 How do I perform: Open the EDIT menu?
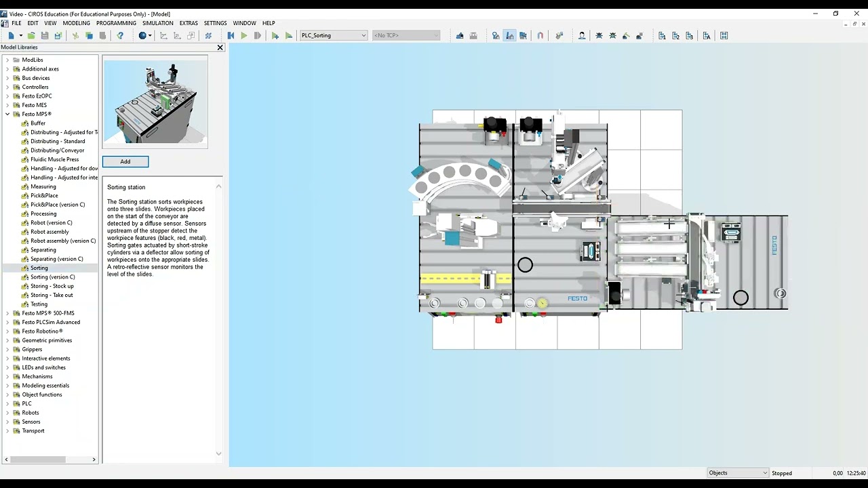pyautogui.click(x=33, y=23)
